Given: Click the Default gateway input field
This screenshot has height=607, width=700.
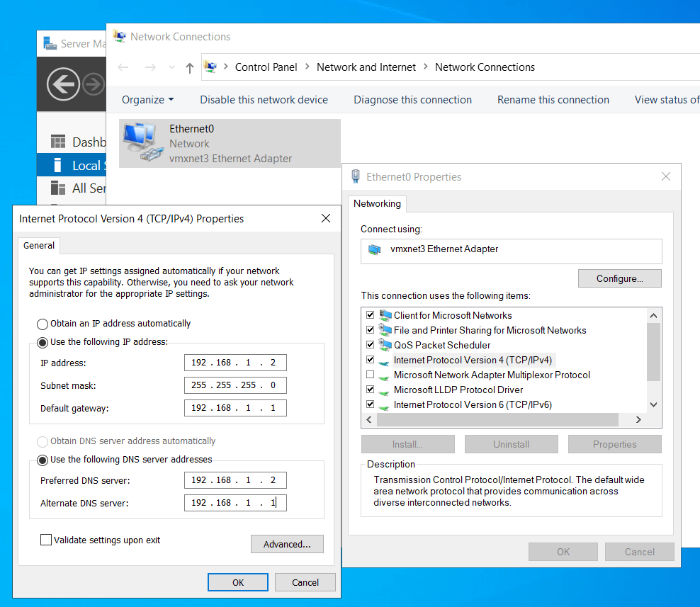Looking at the screenshot, I should click(235, 408).
